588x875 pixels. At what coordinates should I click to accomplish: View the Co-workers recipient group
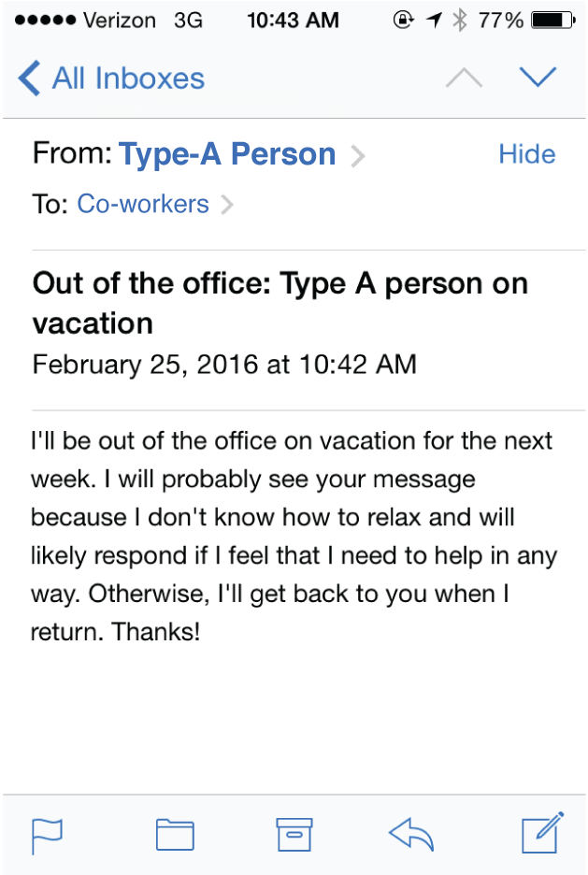pyautogui.click(x=142, y=204)
